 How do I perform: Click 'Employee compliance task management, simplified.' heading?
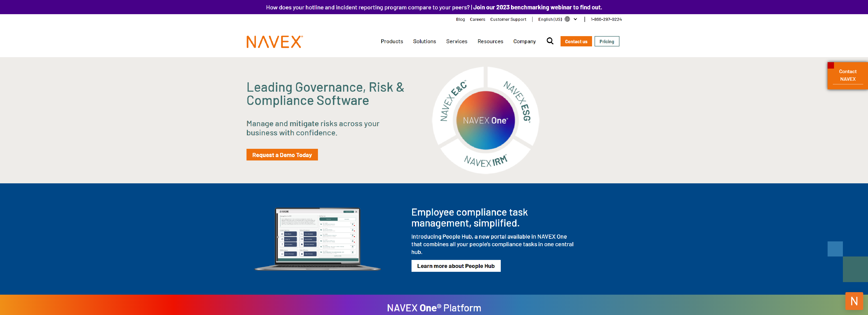pos(469,217)
